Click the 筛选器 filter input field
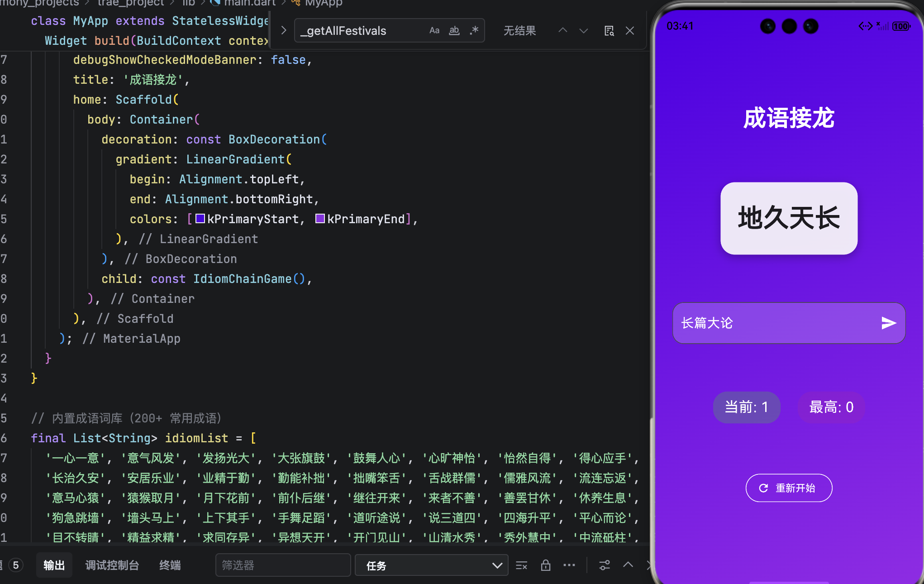This screenshot has width=924, height=584. [283, 565]
